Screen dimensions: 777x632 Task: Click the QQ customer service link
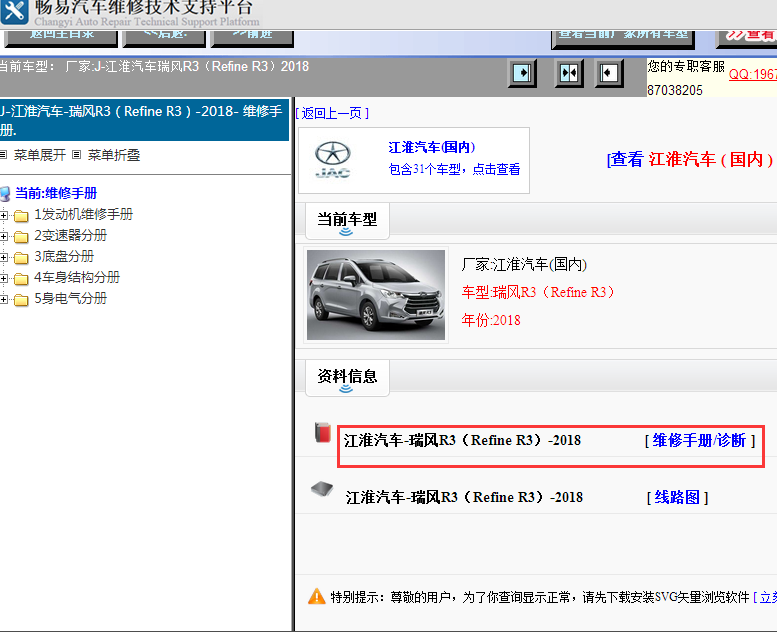pyautogui.click(x=753, y=74)
